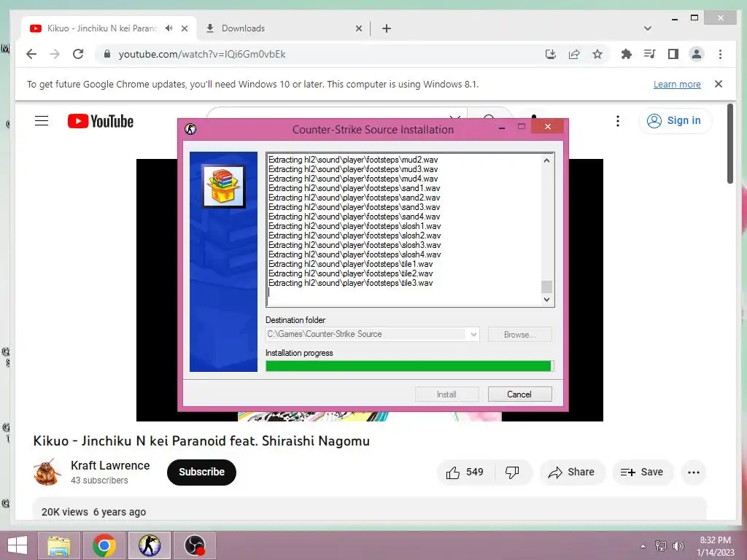Sign in to YouTube
The width and height of the screenshot is (747, 560).
point(675,121)
